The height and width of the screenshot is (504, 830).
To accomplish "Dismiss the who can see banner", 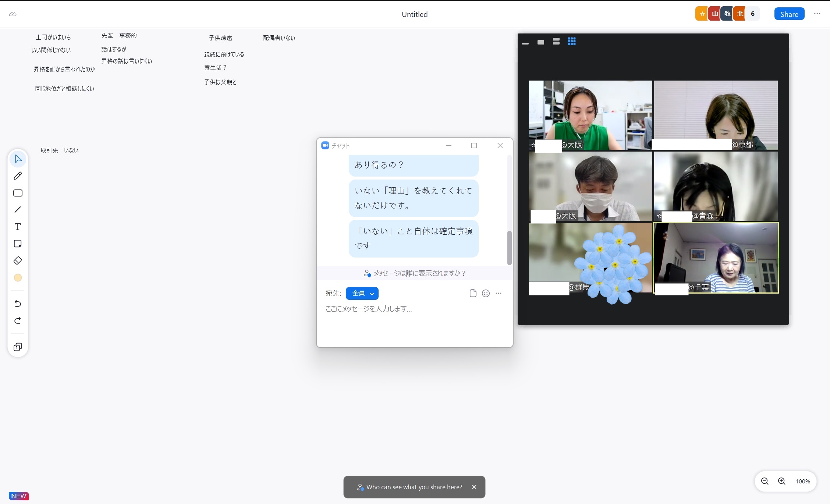I will [x=474, y=487].
